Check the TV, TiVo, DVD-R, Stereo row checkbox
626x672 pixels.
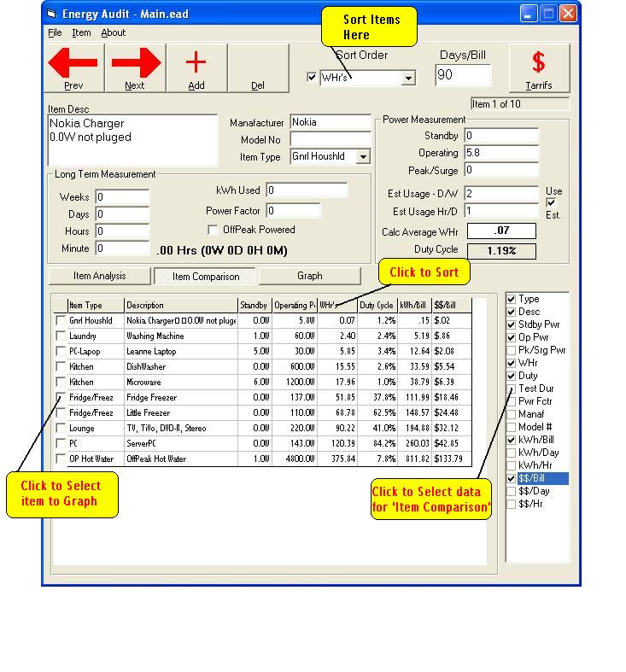(x=61, y=428)
